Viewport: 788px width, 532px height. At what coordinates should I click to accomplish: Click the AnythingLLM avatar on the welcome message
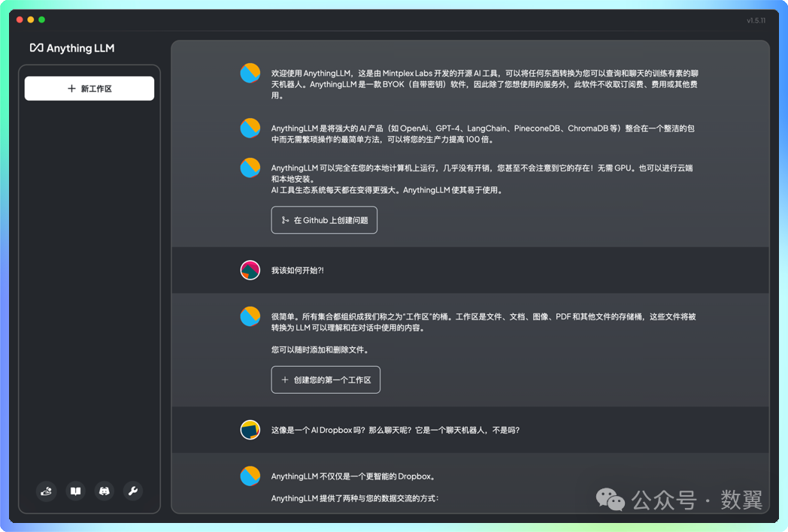point(250,73)
